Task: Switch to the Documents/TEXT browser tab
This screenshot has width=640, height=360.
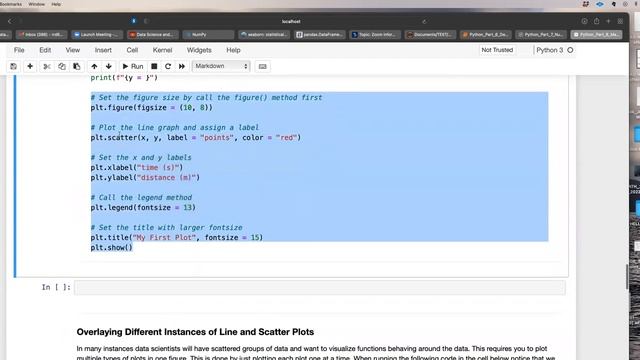Action: pos(430,35)
